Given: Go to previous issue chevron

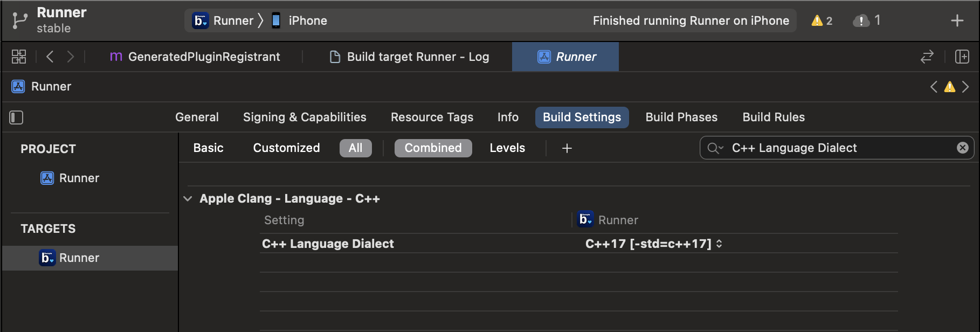Looking at the screenshot, I should (934, 86).
